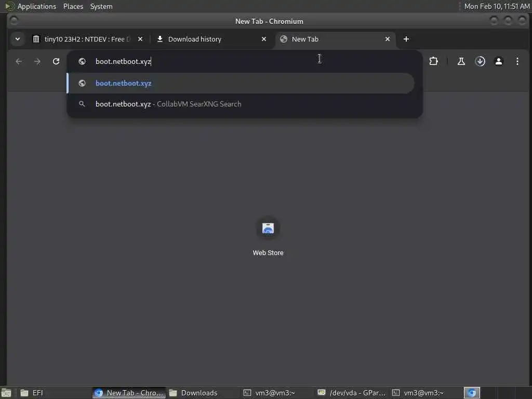Image resolution: width=532 pixels, height=399 pixels.
Task: Close the tiny10 23H2 tab
Action: coord(140,39)
